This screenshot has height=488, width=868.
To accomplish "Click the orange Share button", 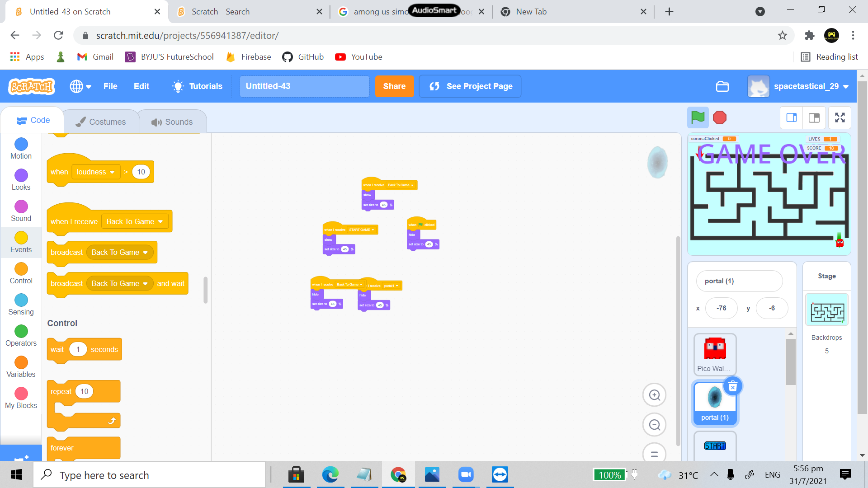I will click(394, 86).
